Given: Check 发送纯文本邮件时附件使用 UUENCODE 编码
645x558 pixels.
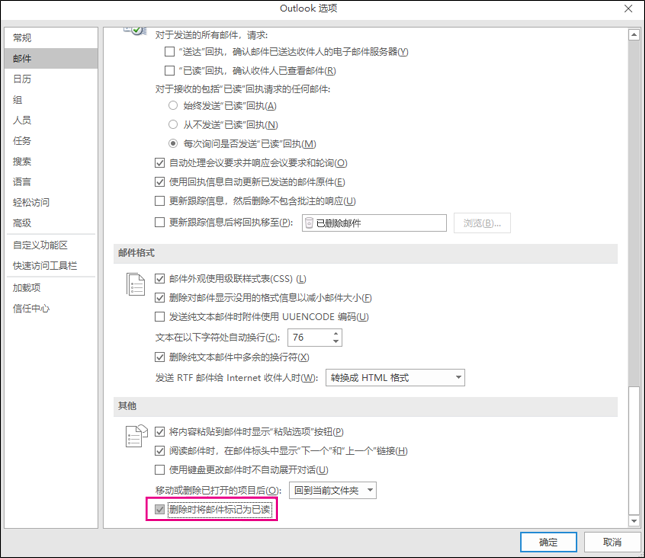Looking at the screenshot, I should click(x=160, y=317).
